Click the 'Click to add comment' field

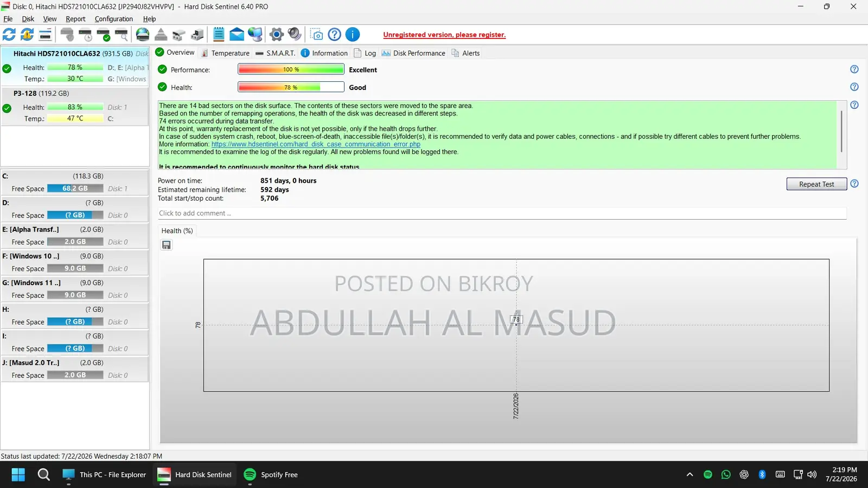point(502,214)
